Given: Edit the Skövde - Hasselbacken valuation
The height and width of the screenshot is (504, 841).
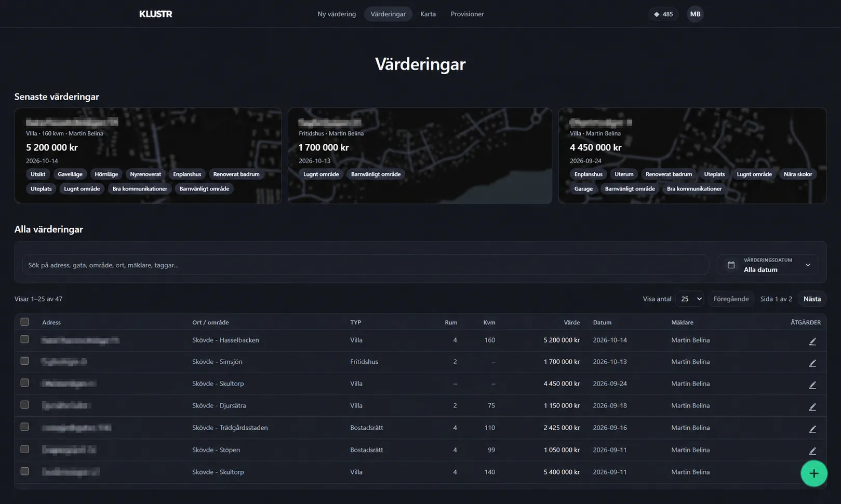Looking at the screenshot, I should (812, 341).
